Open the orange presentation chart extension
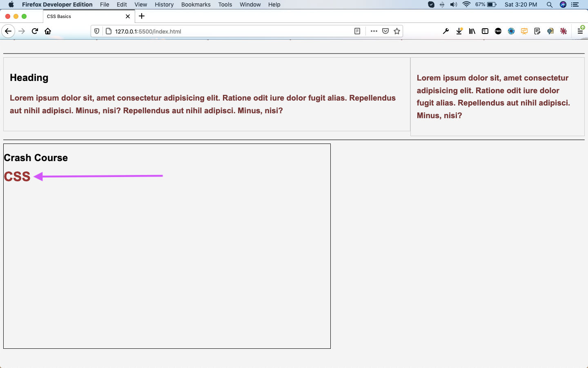This screenshot has width=588, height=368. (x=524, y=31)
